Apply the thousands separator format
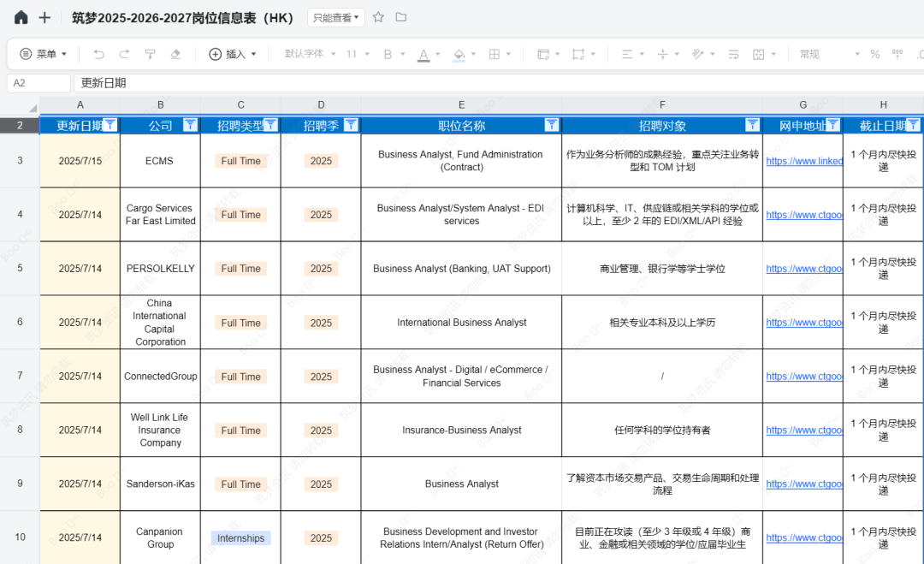 (897, 54)
